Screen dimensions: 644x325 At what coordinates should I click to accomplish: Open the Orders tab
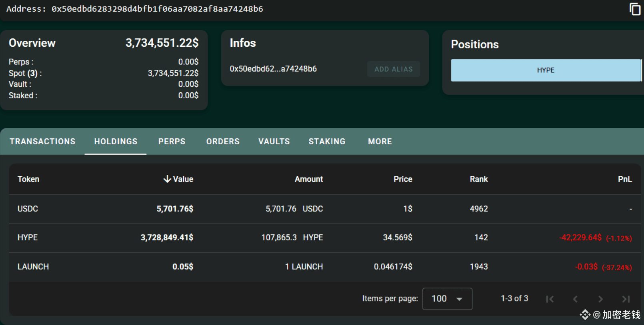[223, 142]
